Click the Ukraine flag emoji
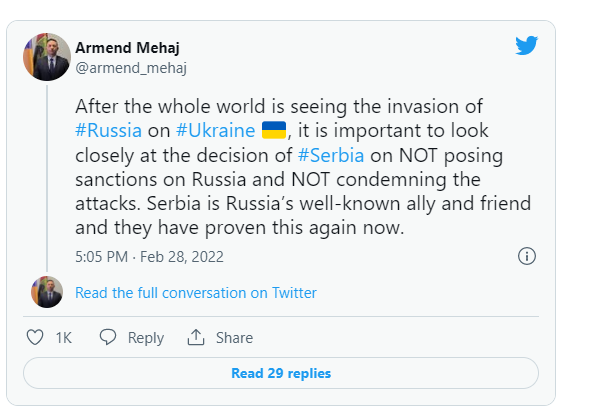Viewport: 615px width, 419px height. click(273, 130)
